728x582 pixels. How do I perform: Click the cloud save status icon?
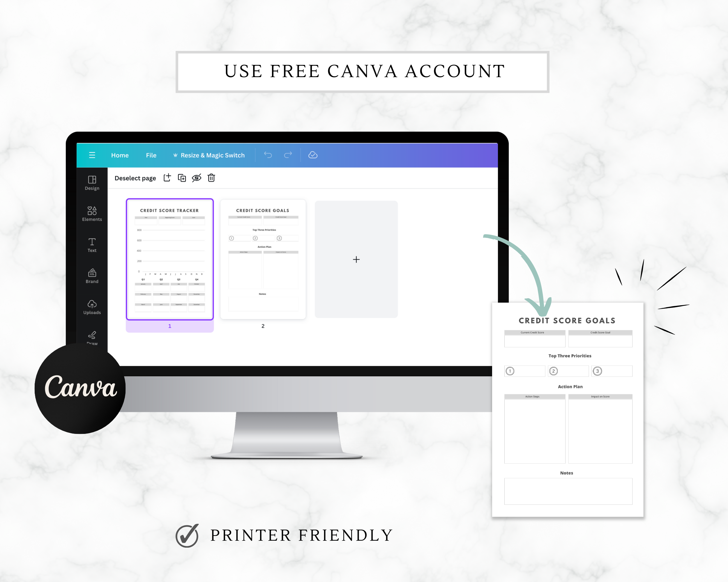313,155
